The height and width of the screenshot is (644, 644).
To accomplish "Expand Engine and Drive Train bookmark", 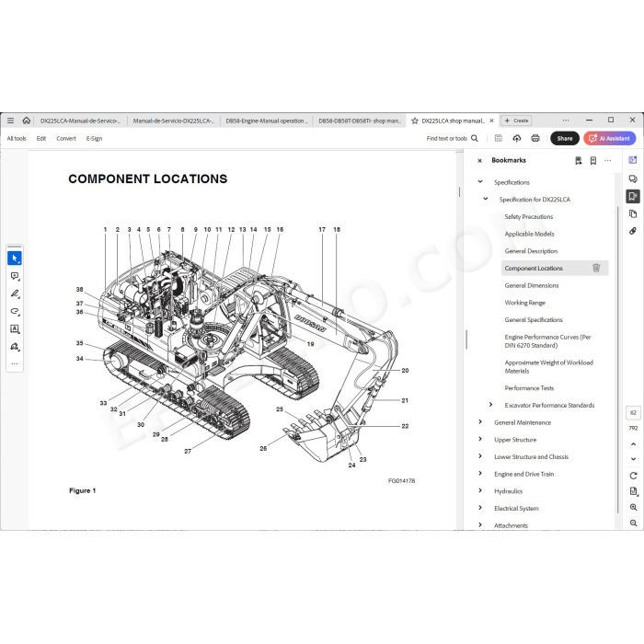I will click(x=480, y=474).
